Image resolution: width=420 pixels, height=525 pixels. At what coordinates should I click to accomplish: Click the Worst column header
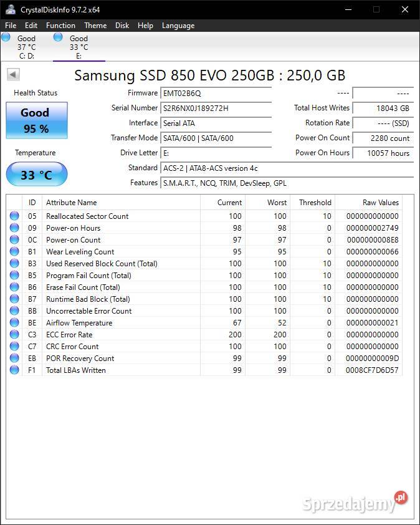[x=267, y=203]
